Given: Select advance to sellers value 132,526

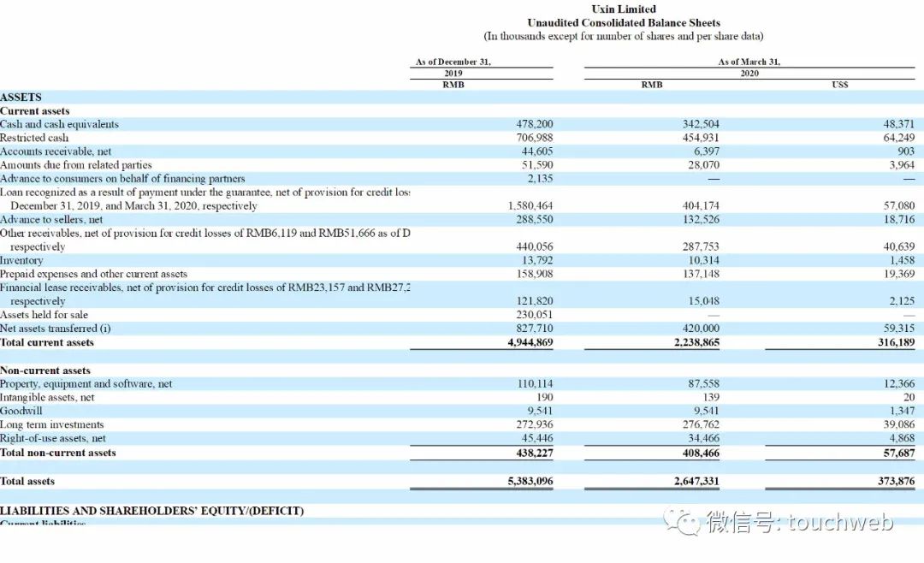Looking at the screenshot, I should (701, 219).
